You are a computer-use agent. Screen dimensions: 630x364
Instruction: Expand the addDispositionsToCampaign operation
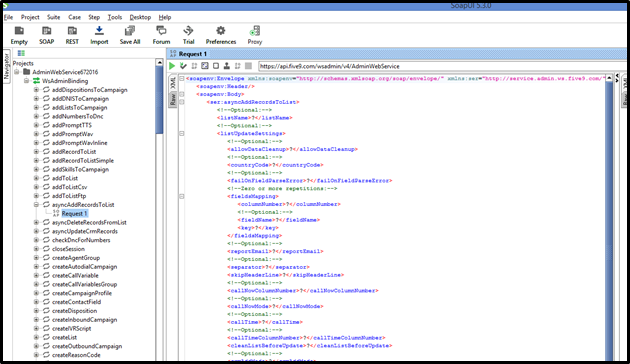[x=36, y=90]
